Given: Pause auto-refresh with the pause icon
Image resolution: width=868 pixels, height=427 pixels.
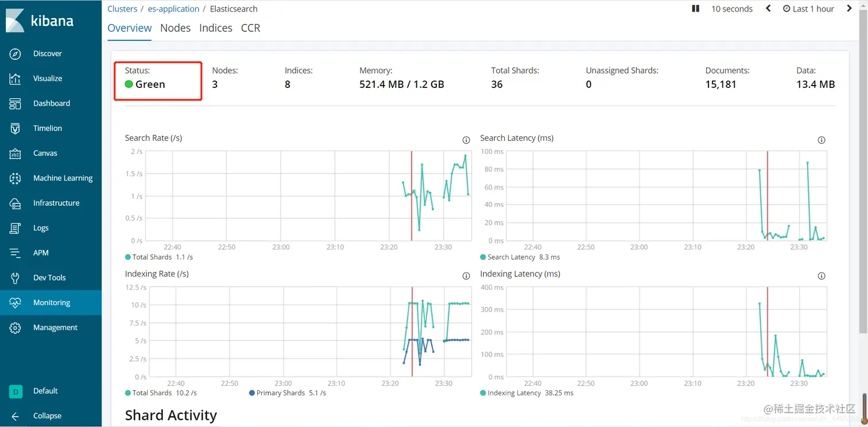Looking at the screenshot, I should (x=695, y=9).
